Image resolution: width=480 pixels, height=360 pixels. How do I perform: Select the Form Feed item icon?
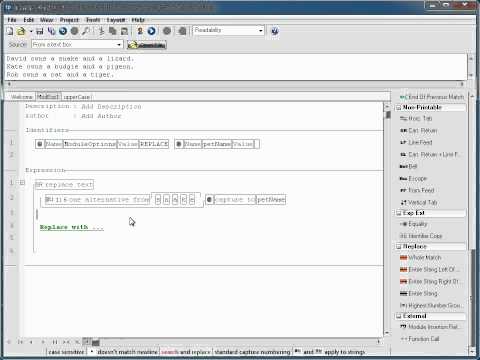click(x=403, y=190)
